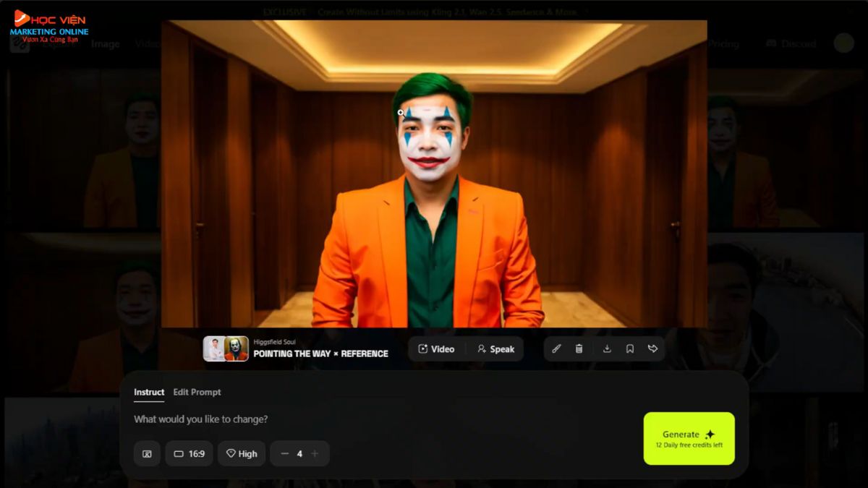Open the image reference upload icon
The width and height of the screenshot is (868, 488).
coord(147,454)
